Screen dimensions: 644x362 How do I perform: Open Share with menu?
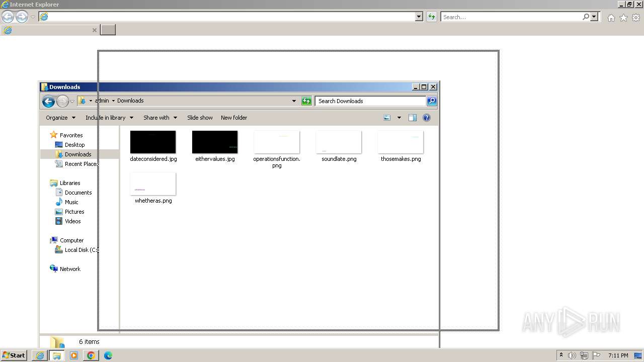click(x=160, y=118)
